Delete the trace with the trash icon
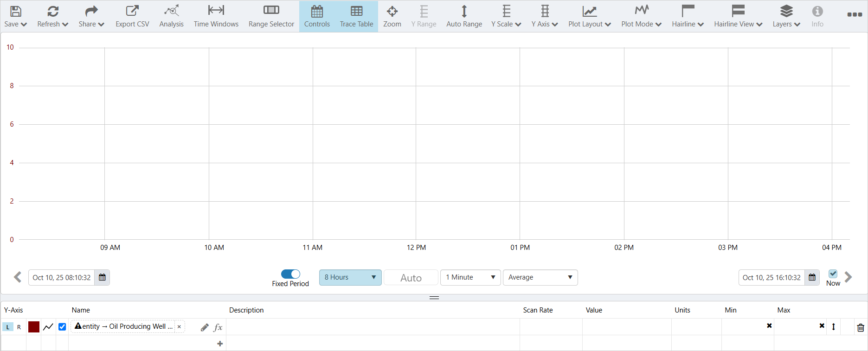Screen dimensions: 868x351 pos(861,327)
